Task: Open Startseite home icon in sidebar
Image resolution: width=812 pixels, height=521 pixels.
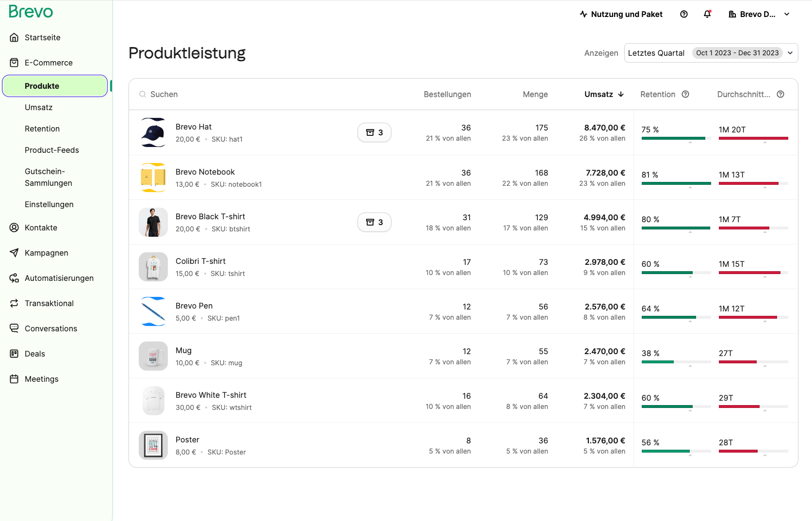Action: [15, 37]
